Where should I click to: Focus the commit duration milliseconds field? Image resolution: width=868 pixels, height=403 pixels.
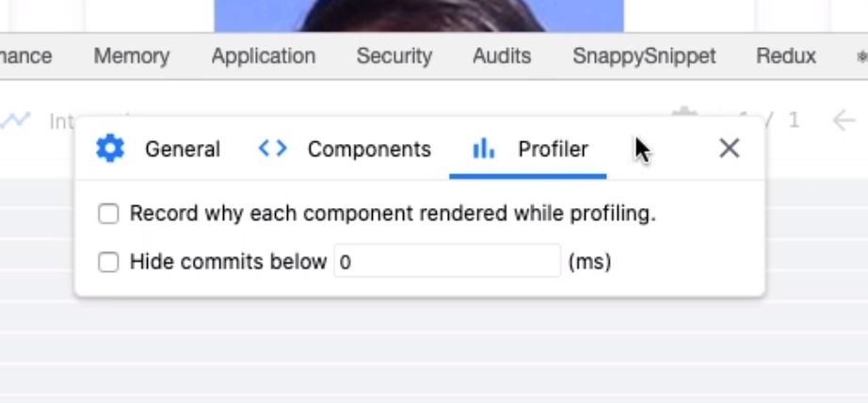pyautogui.click(x=447, y=261)
